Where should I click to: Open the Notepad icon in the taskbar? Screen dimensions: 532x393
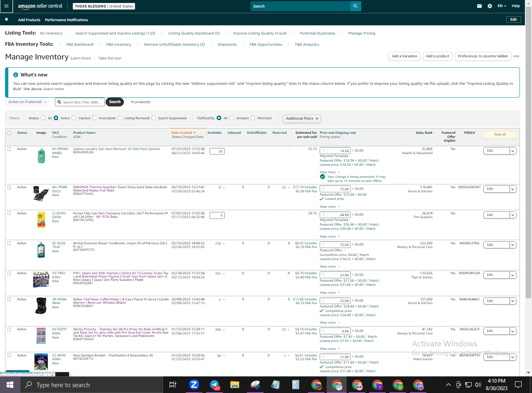tap(276, 385)
